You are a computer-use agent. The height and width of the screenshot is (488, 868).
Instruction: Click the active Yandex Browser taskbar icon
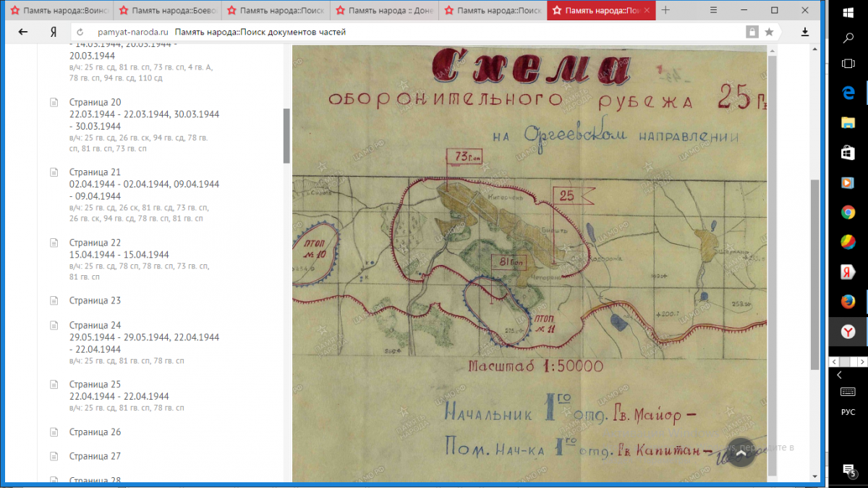(x=848, y=332)
